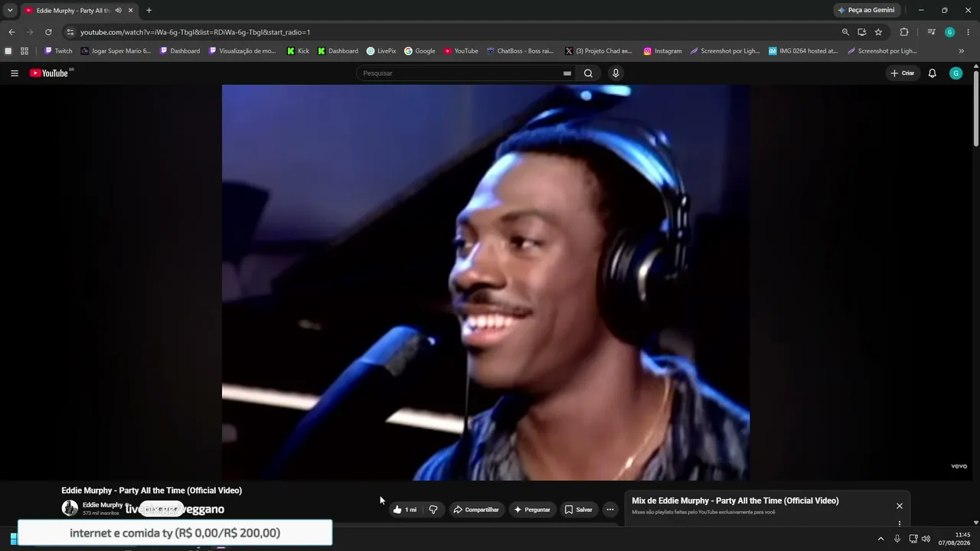This screenshot has width=980, height=551.
Task: Open the ChatBoss bookmark
Action: [520, 51]
